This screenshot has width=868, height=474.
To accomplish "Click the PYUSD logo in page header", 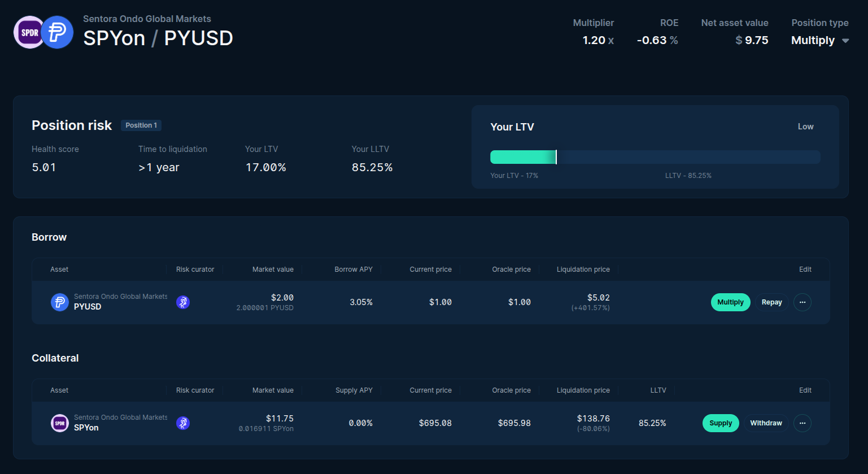I will tap(58, 33).
